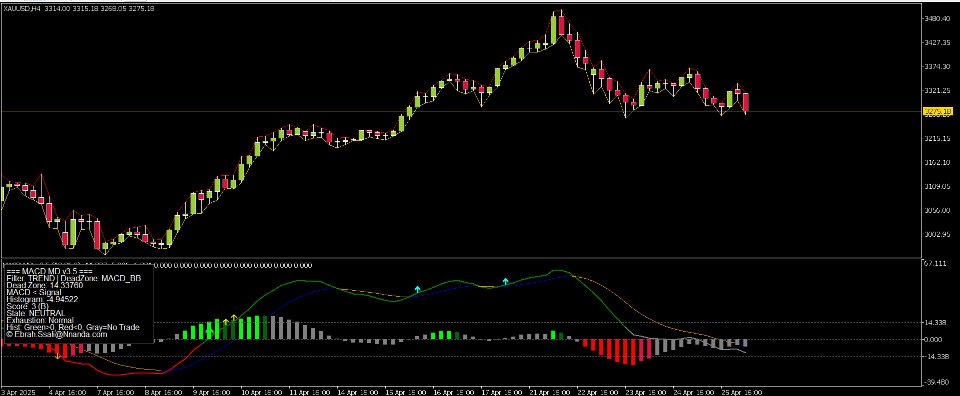Click the 10 Apr 16:00 time label

[262, 392]
